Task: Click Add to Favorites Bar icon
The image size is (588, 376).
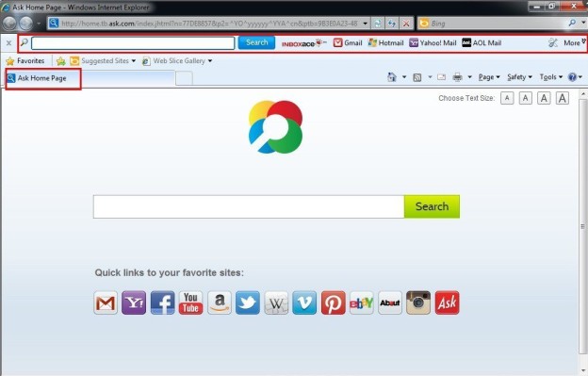Action: click(60, 60)
